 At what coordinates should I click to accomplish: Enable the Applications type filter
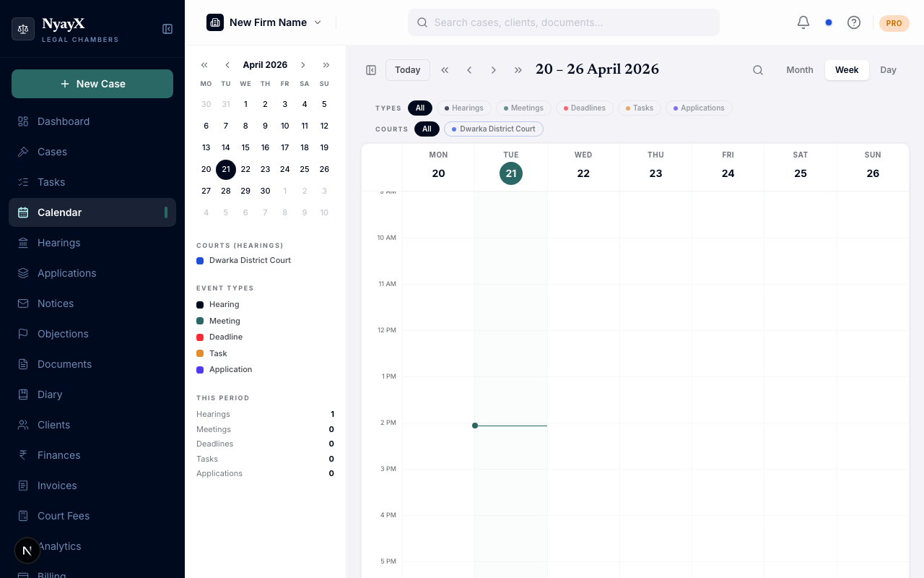(699, 108)
